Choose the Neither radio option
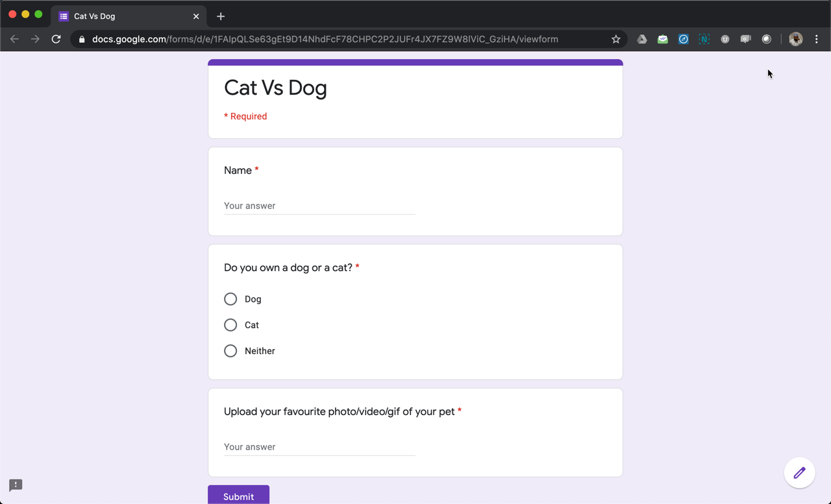This screenshot has height=504, width=831. (x=230, y=351)
